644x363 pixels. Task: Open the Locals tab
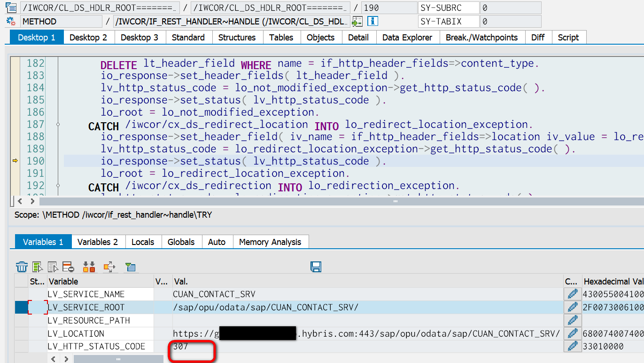click(143, 242)
